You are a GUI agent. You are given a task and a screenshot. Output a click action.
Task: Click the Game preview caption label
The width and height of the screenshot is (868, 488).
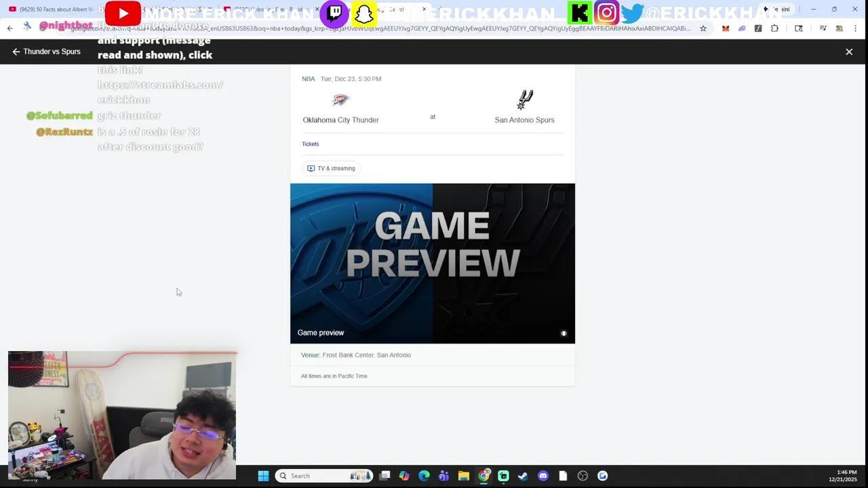pos(321,333)
